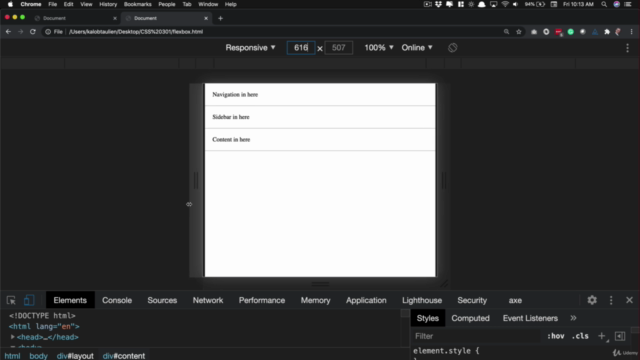Switch to the Elements tab

(70, 300)
